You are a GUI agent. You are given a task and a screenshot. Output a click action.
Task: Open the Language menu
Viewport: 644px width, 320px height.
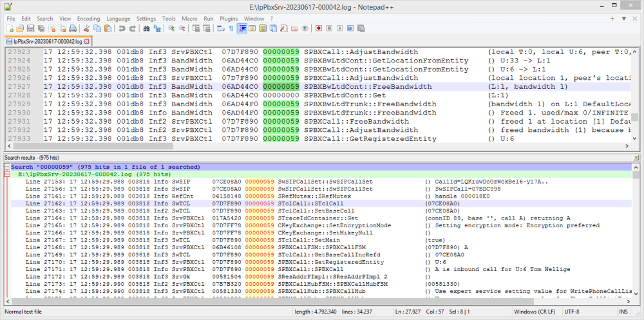tap(118, 19)
